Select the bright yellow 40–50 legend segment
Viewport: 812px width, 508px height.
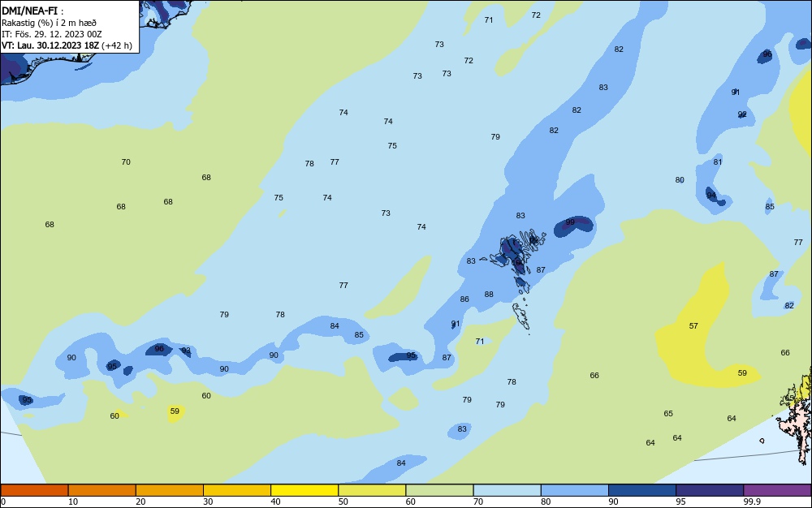(304, 490)
